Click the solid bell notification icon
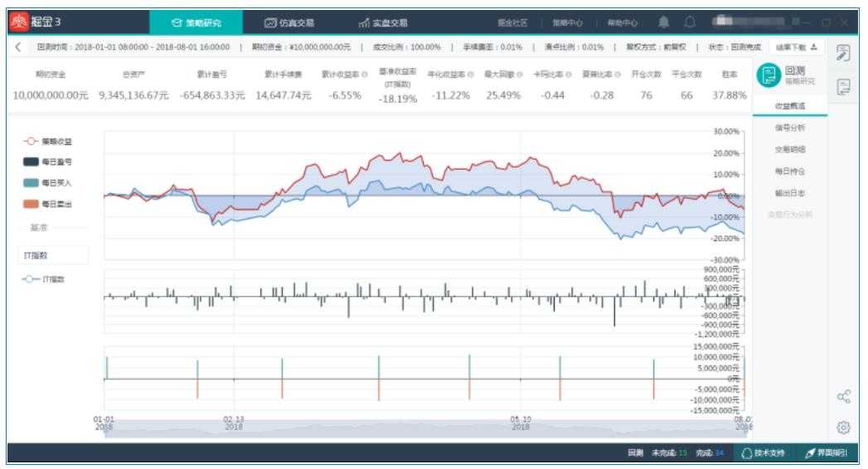 [663, 22]
